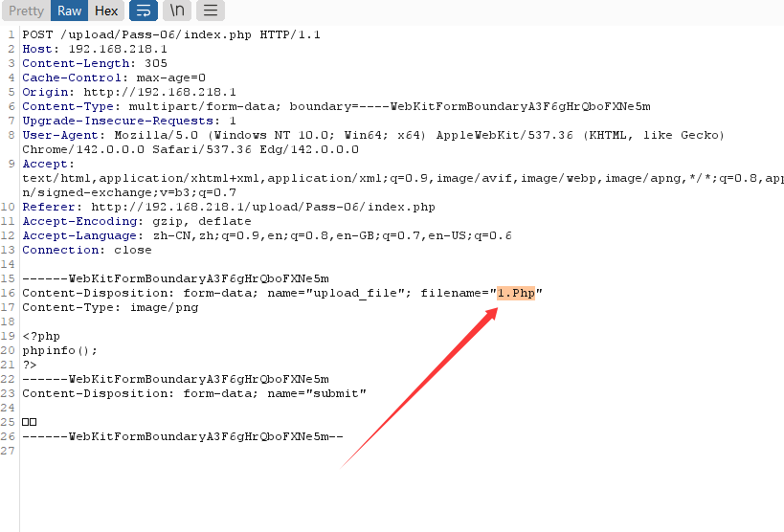The height and width of the screenshot is (532, 784).
Task: Switch to the Pretty view tab
Action: click(26, 11)
